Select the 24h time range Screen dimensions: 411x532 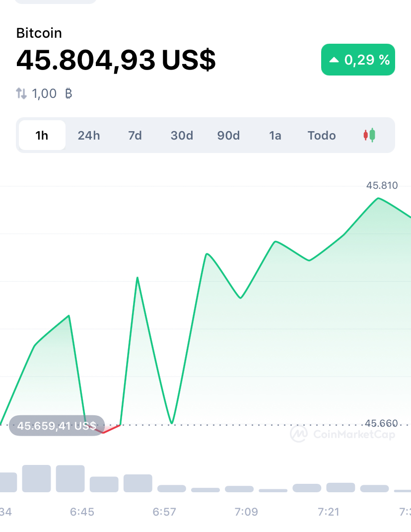click(x=89, y=136)
